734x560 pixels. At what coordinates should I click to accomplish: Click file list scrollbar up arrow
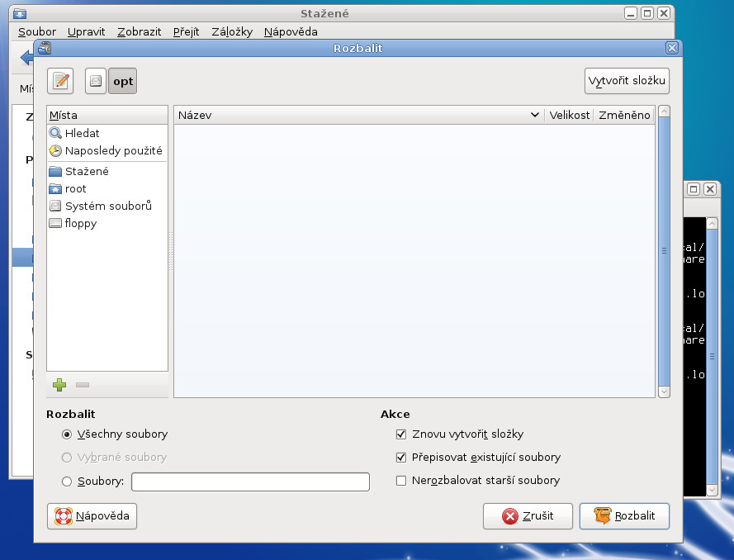664,112
